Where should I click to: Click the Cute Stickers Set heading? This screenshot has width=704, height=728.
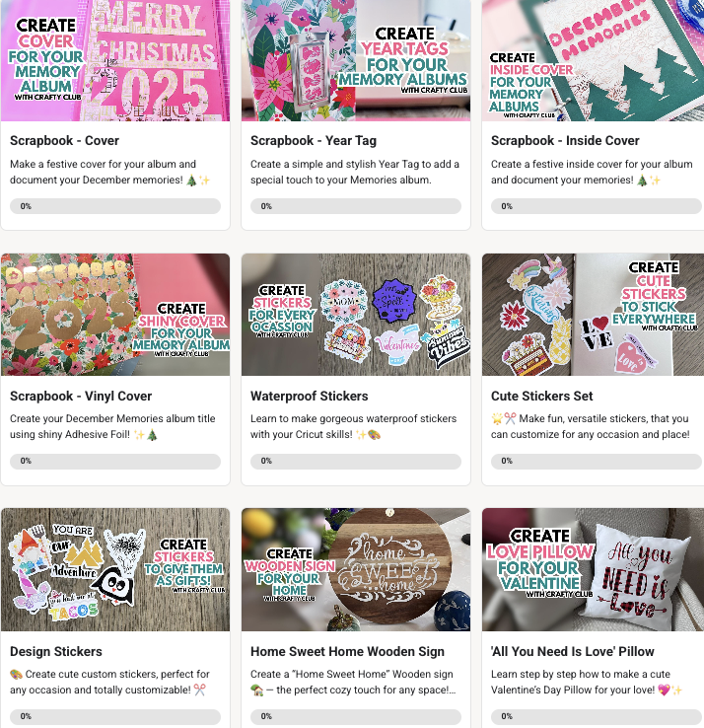click(542, 396)
